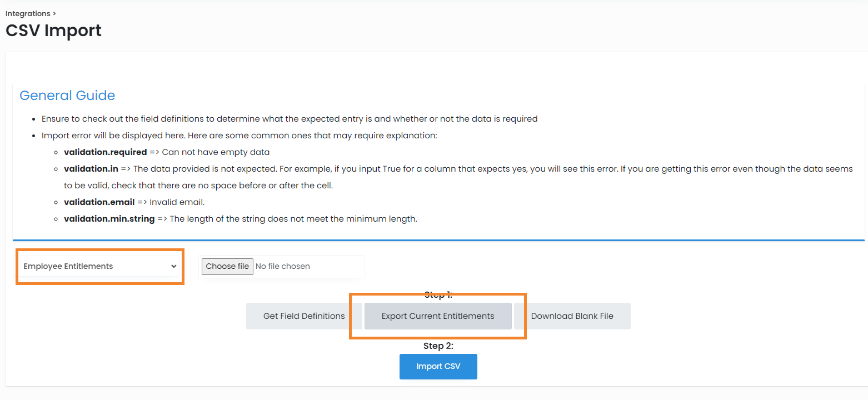This screenshot has height=400, width=868.
Task: Click the bold validation.email term
Action: click(x=99, y=202)
